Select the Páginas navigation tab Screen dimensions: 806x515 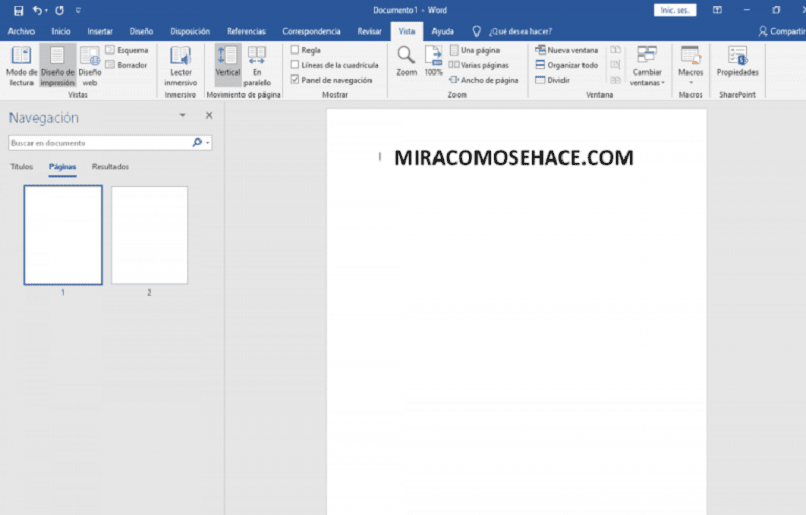coord(63,167)
